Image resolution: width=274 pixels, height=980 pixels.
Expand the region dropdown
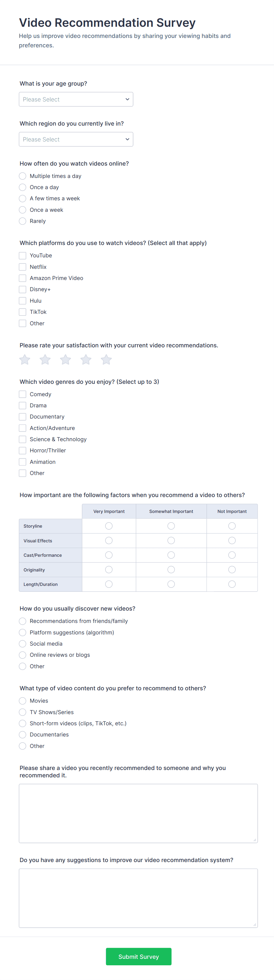[76, 139]
